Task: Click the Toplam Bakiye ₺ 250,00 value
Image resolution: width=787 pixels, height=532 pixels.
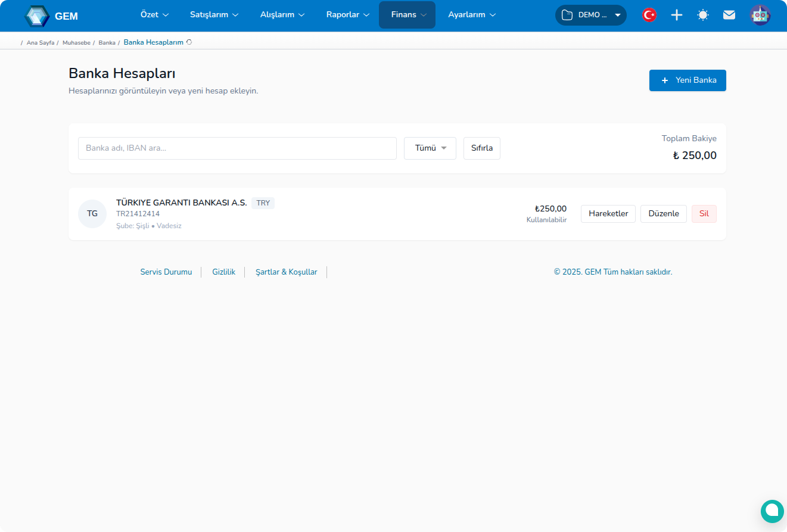Action: tap(695, 155)
